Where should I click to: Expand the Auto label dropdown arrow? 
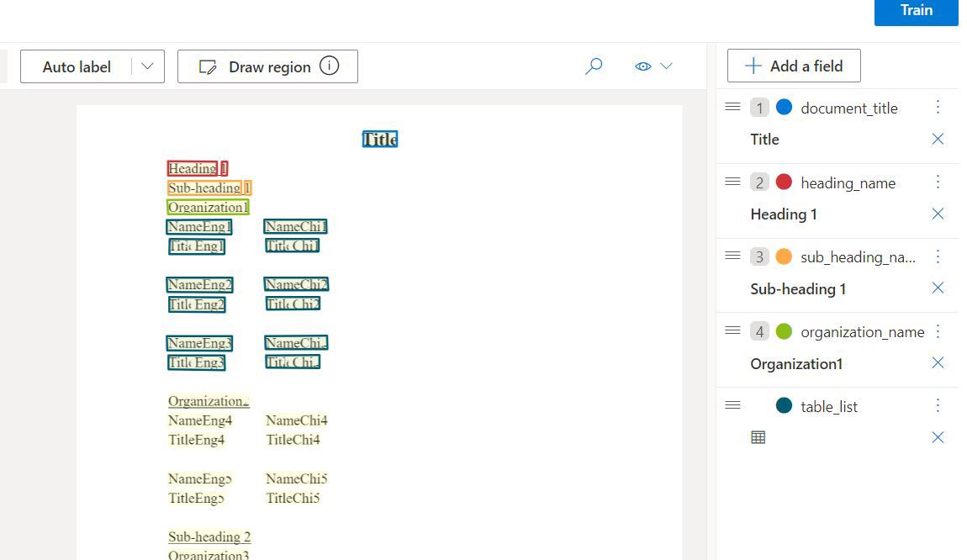tap(148, 66)
